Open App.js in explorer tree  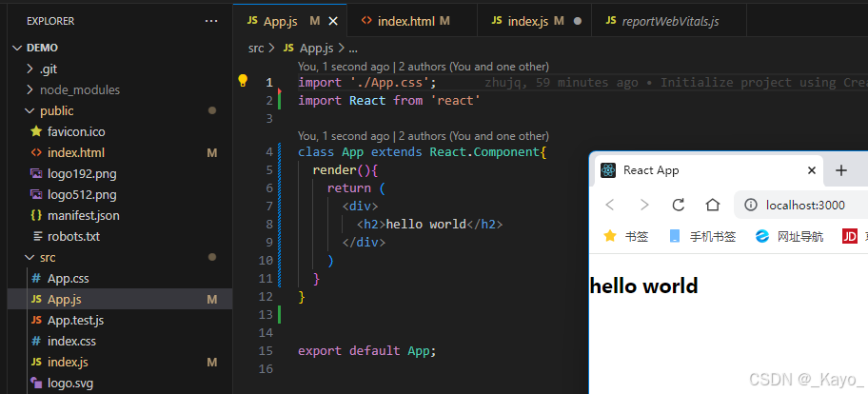click(120, 300)
